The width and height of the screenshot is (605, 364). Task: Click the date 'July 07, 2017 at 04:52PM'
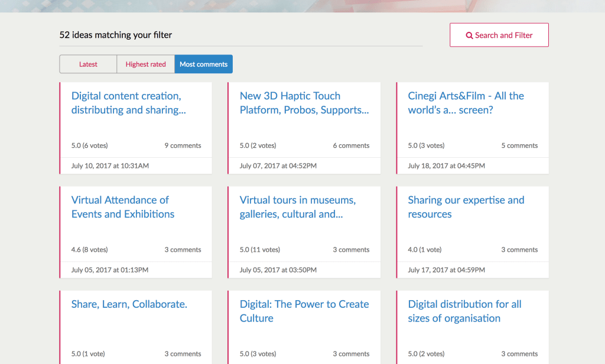278,166
